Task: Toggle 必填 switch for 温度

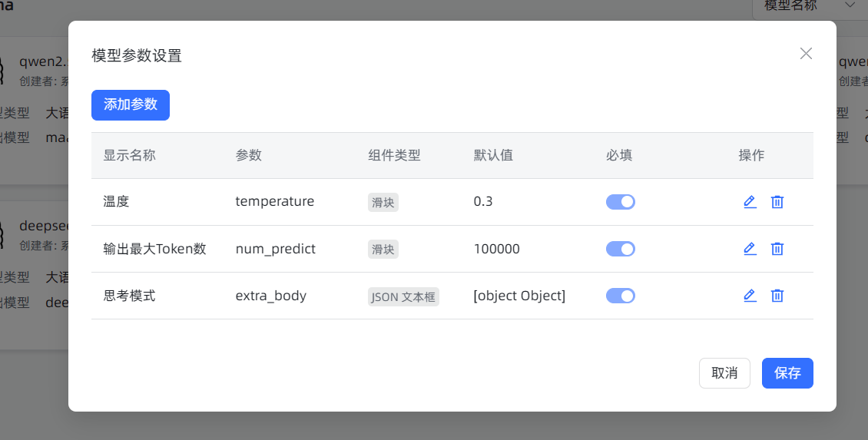Action: pyautogui.click(x=620, y=202)
